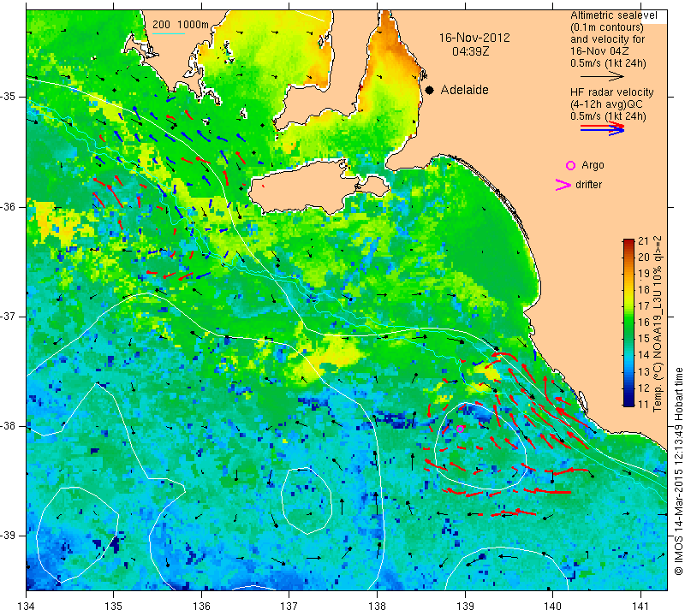Viewport: 685px width, 616px height.
Task: Click the latitude label -35
Action: pos(8,96)
